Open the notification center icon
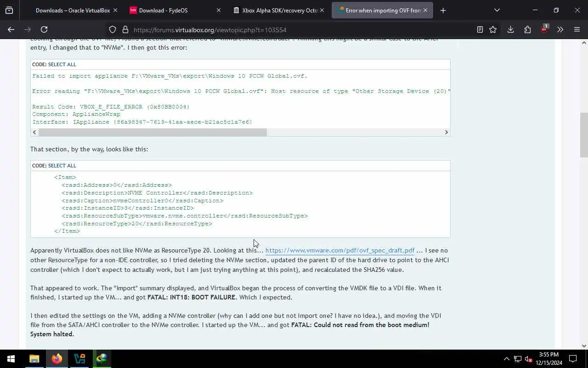Screen dimensions: 588x368 573,359
